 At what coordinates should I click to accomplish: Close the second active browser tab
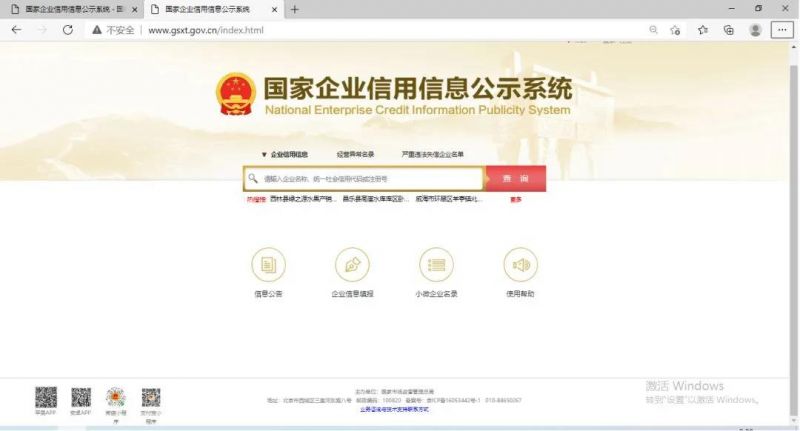[274, 9]
